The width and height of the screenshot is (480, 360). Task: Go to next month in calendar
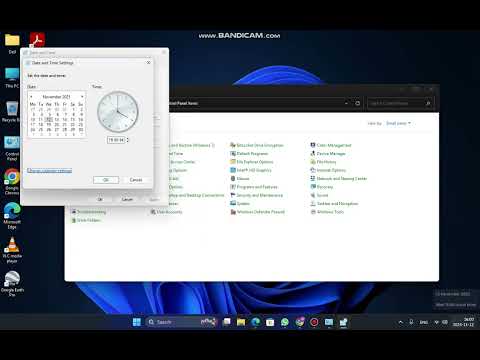point(82,97)
